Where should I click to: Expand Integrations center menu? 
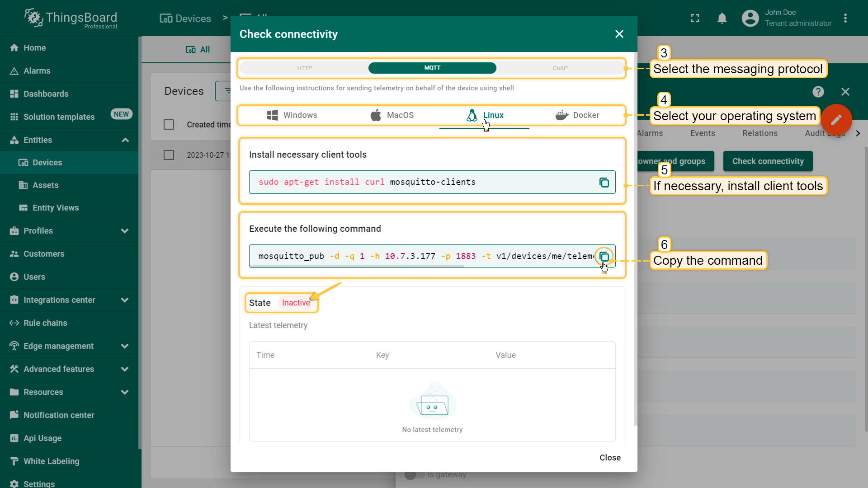tap(125, 300)
